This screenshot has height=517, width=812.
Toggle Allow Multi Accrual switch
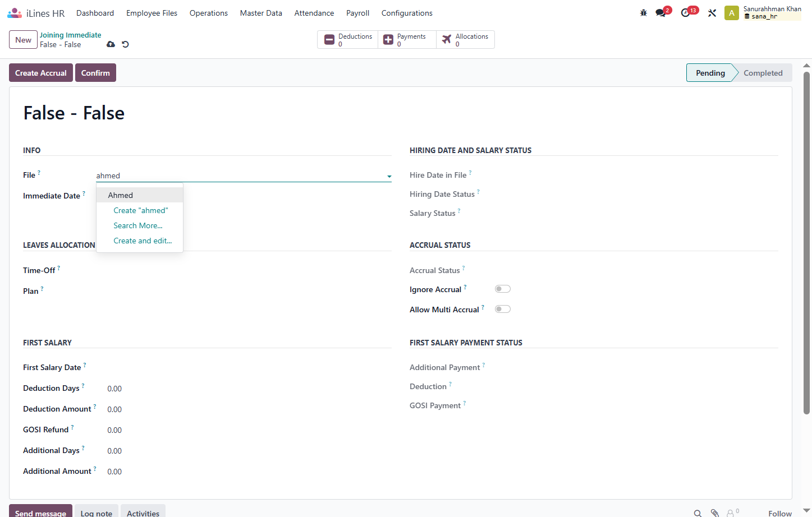click(x=503, y=309)
